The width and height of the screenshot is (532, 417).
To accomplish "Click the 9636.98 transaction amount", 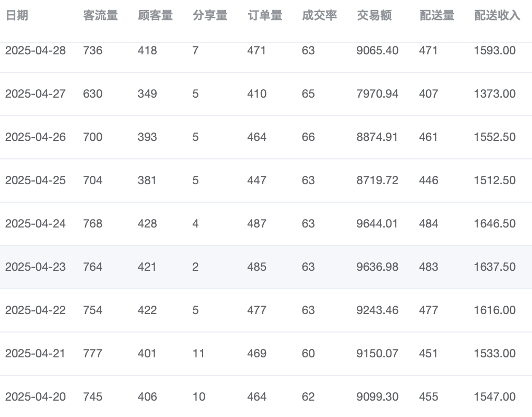I will pyautogui.click(x=377, y=267).
